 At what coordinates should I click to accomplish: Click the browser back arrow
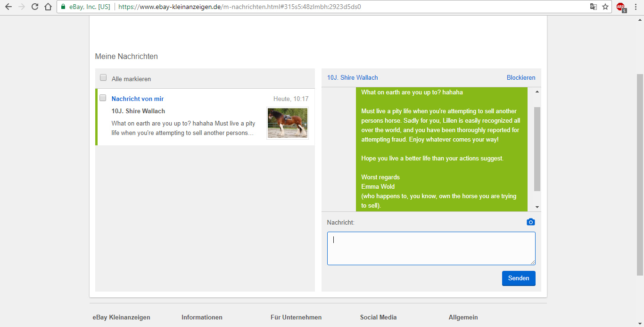(8, 7)
